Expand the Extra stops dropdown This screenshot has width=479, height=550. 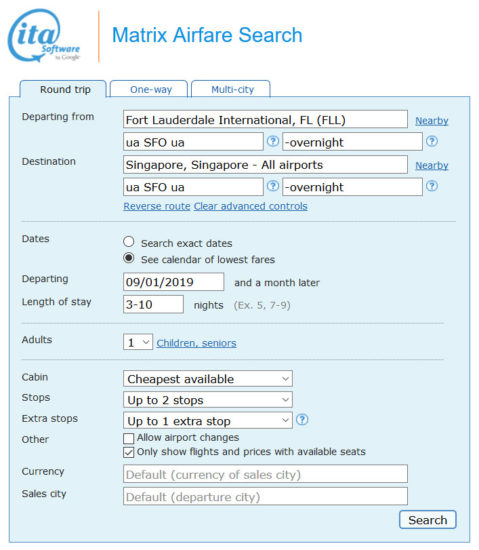click(x=208, y=421)
